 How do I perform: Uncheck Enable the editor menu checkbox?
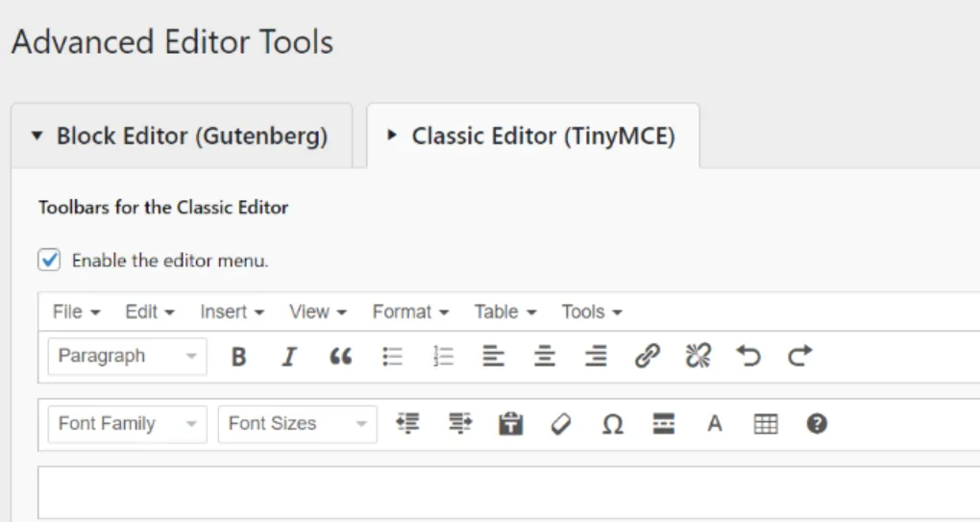49,260
